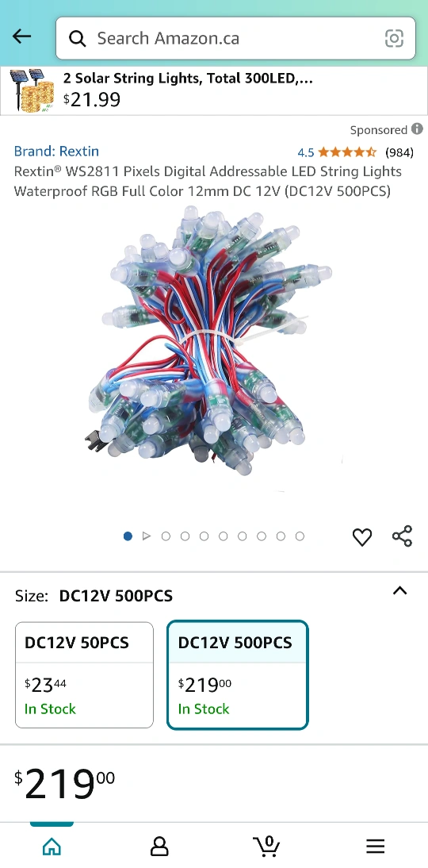Select DC12V 50PCS size option
The width and height of the screenshot is (428, 868).
tap(84, 675)
